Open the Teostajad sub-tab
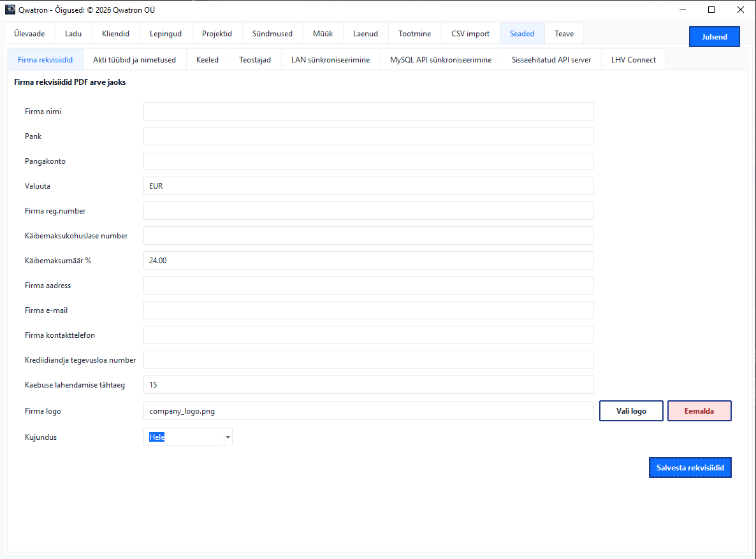The image size is (756, 559). [x=255, y=60]
